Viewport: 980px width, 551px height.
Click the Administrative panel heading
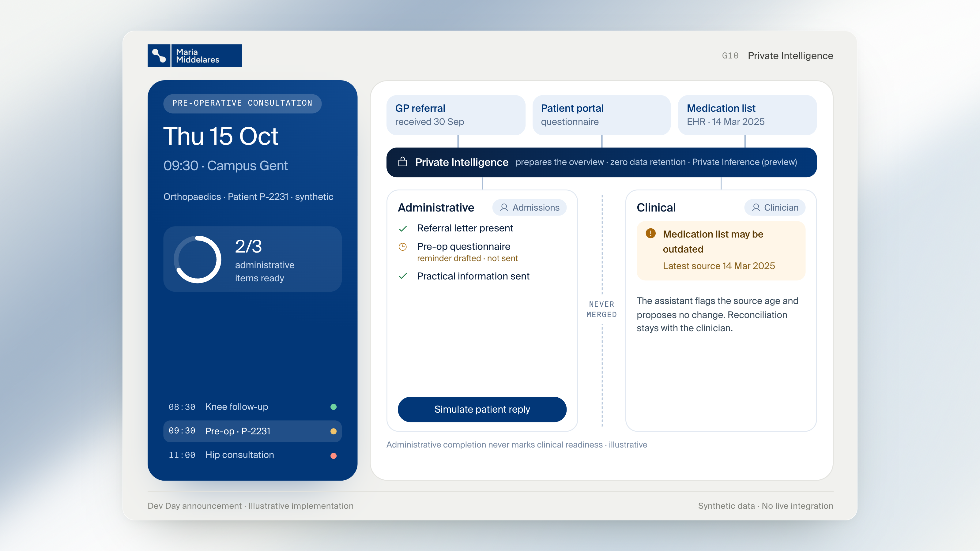436,208
